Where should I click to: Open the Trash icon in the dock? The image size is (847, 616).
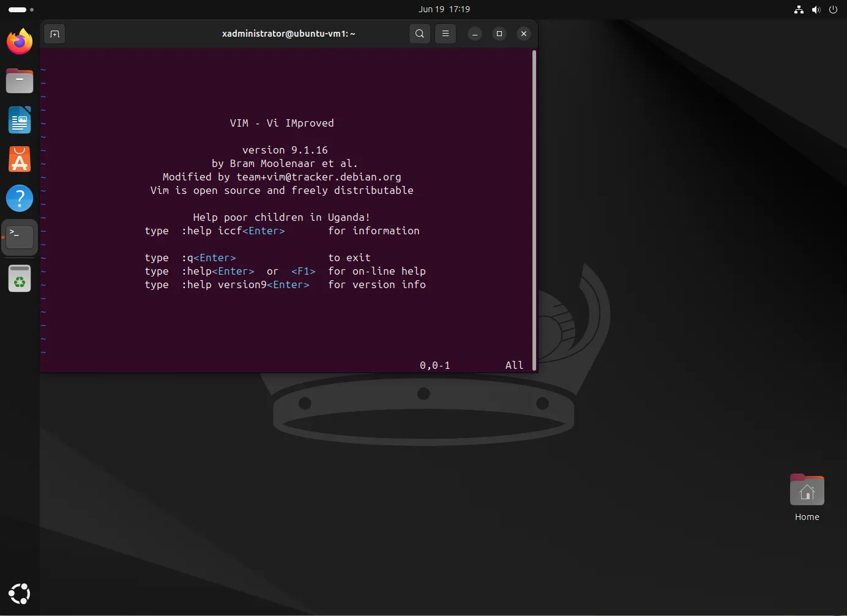coord(20,278)
